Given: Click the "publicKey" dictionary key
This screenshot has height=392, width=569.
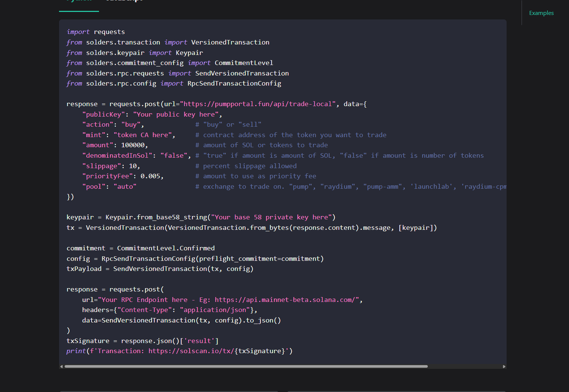Looking at the screenshot, I should 104,114.
